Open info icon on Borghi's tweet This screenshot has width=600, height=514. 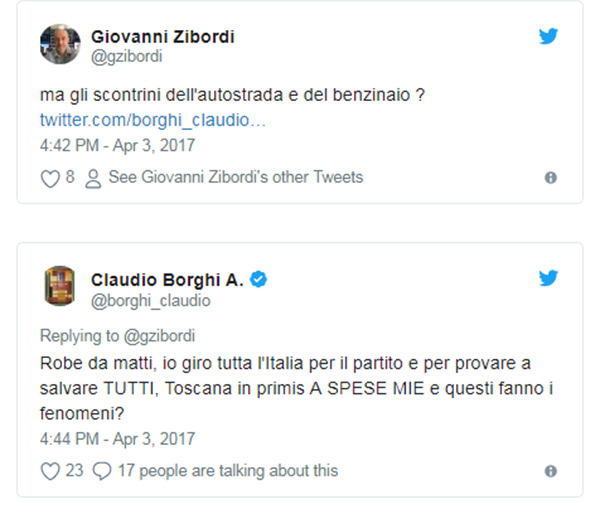(550, 470)
